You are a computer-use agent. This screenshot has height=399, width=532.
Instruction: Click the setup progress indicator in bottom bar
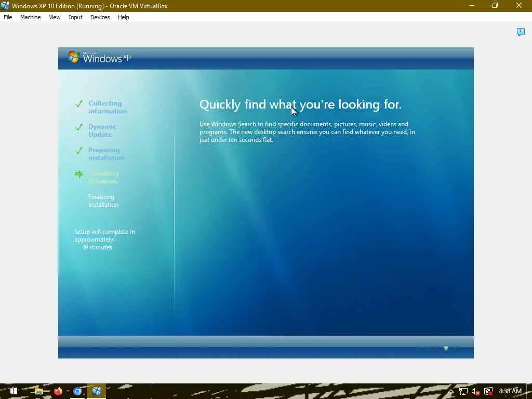(446, 348)
